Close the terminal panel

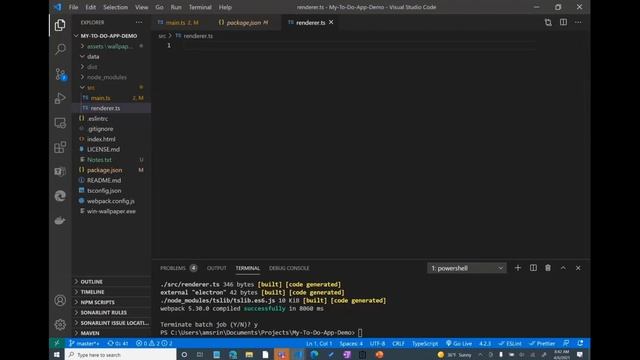tap(578, 268)
